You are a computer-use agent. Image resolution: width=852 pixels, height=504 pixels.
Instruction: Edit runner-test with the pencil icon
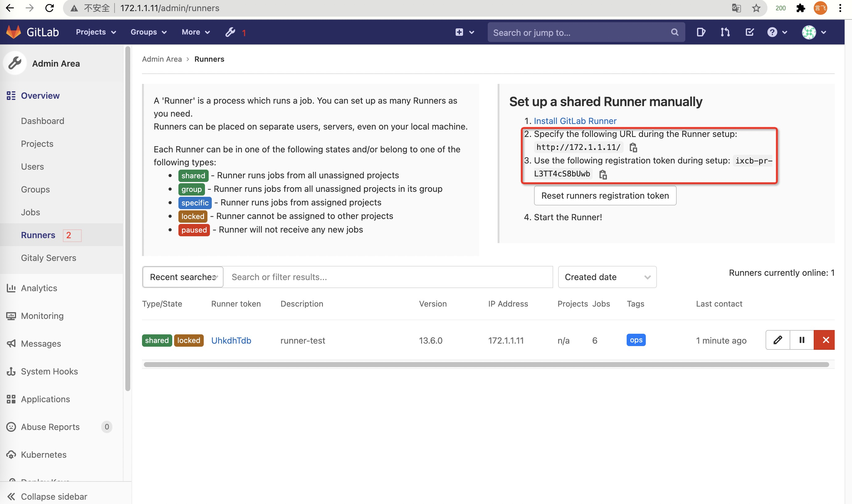pos(778,340)
